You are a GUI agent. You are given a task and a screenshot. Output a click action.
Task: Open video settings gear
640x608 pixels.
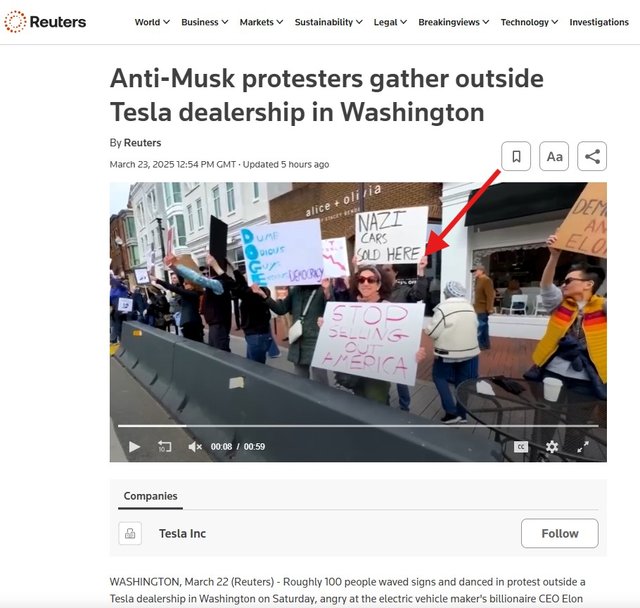click(552, 447)
